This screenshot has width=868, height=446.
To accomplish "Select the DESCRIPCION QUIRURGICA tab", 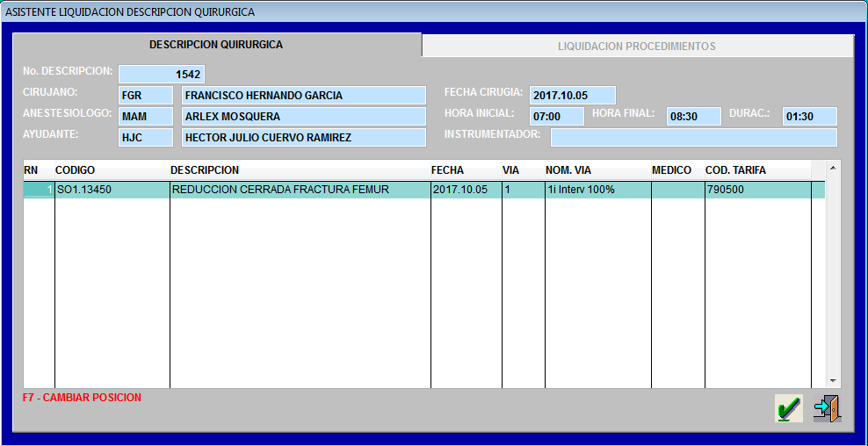I will click(216, 45).
